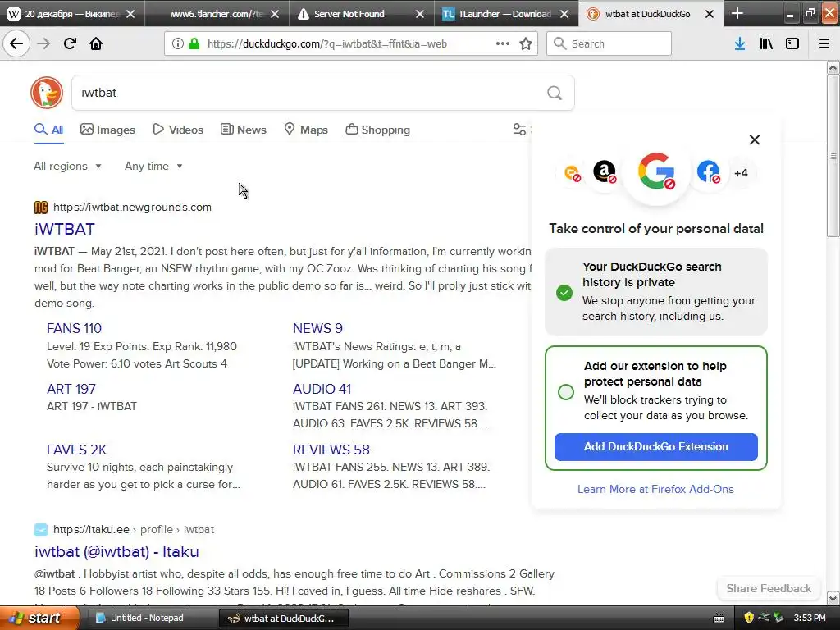Screen dimensions: 840x630
Task: Click the page vertical scrollbar thumb
Action: click(833, 155)
